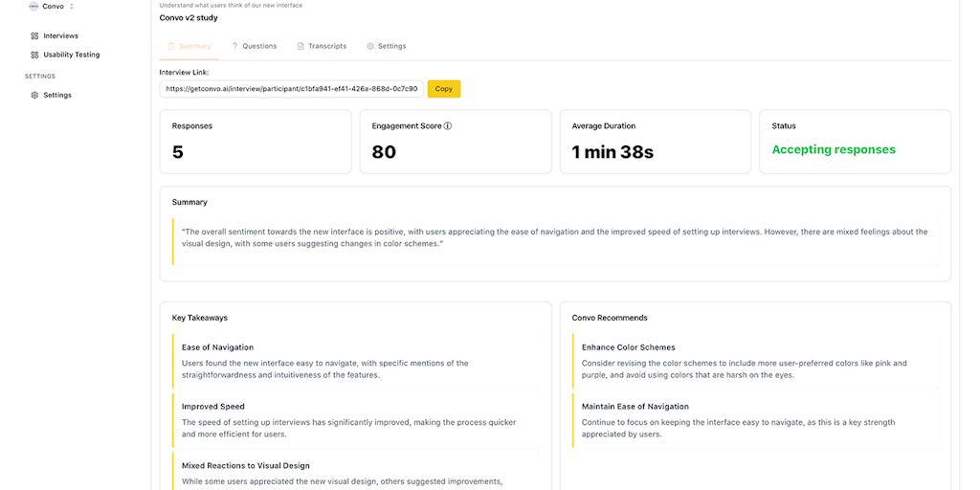
Task: Select the Average Duration card
Action: pyautogui.click(x=655, y=142)
